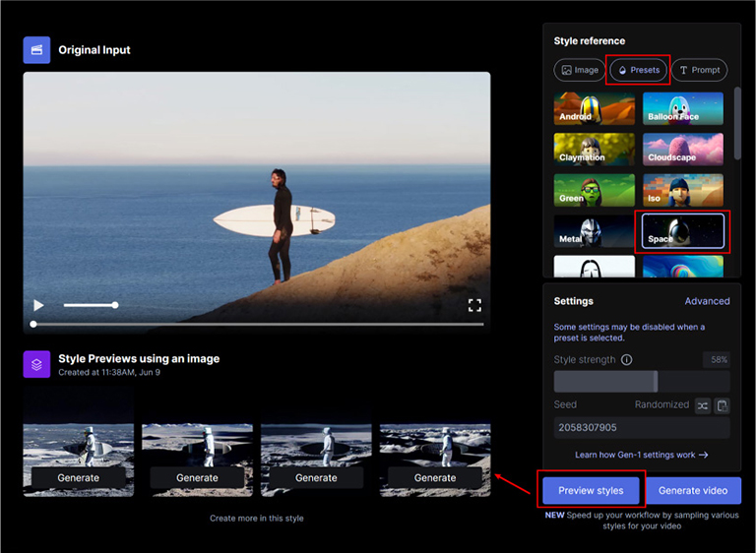Open Learn how Gen-1 settings work link

pyautogui.click(x=641, y=455)
